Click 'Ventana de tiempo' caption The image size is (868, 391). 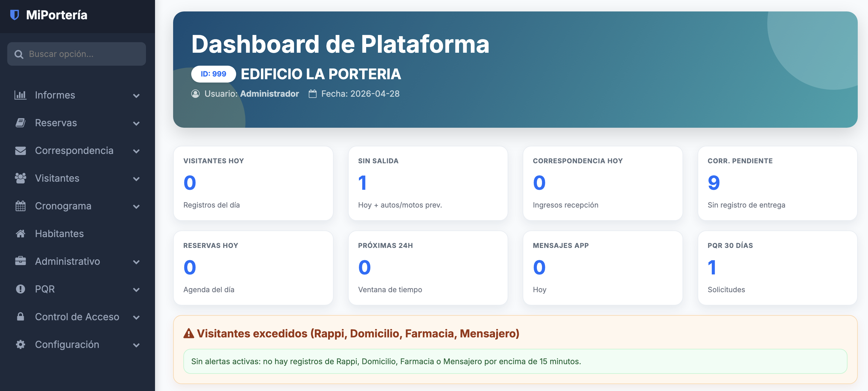(x=390, y=290)
